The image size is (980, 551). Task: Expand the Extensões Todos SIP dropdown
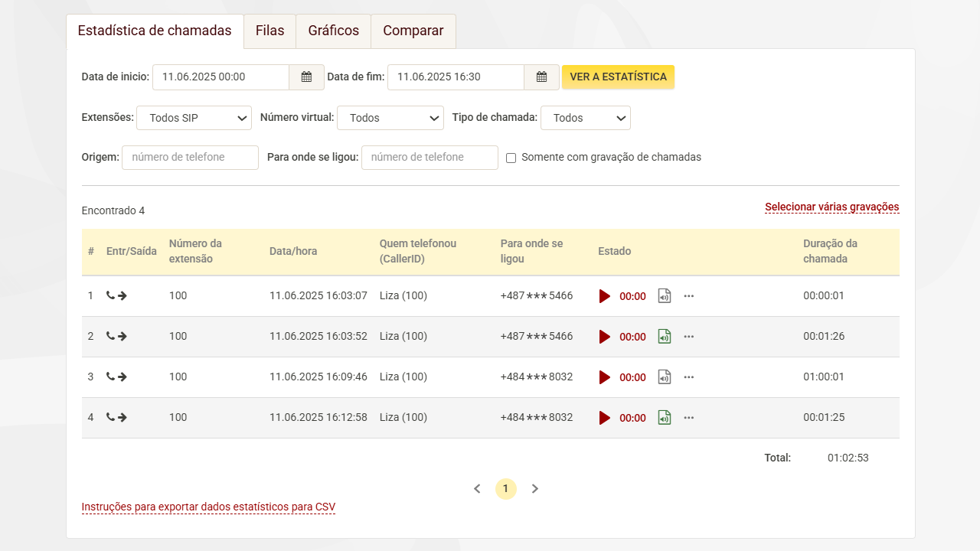coord(194,118)
